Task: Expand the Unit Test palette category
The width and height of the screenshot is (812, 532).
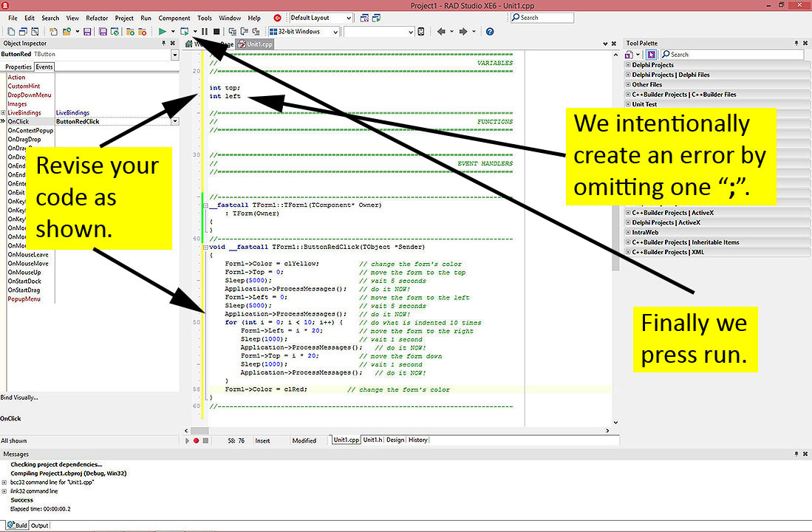Action: pos(627,104)
